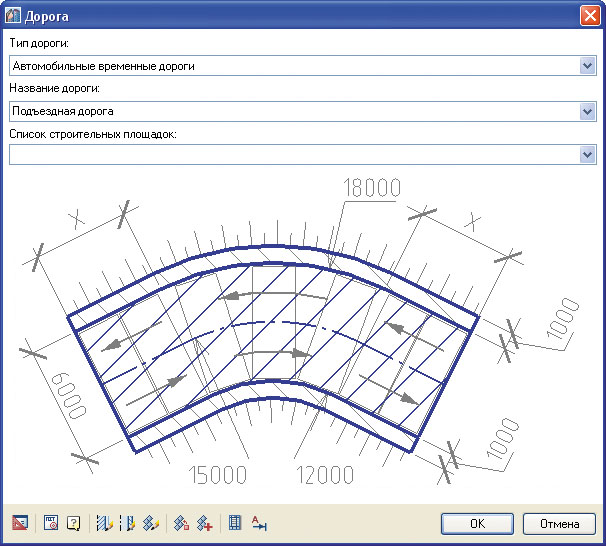This screenshot has height=546, width=606.
Task: Click the upper 1000 shoulder dimension
Action: click(x=563, y=318)
